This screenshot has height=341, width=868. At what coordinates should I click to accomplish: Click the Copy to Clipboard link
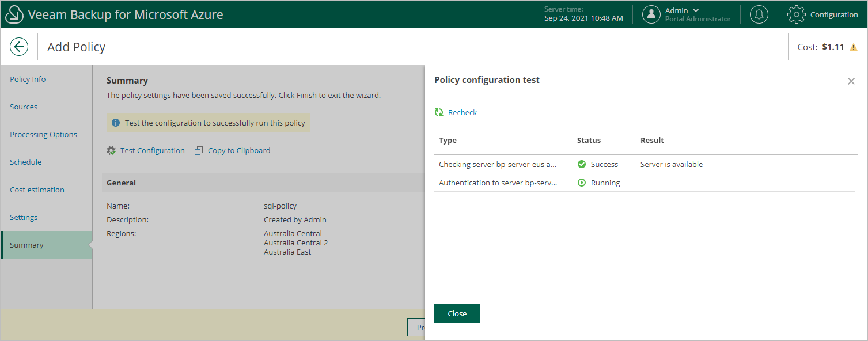tap(239, 150)
